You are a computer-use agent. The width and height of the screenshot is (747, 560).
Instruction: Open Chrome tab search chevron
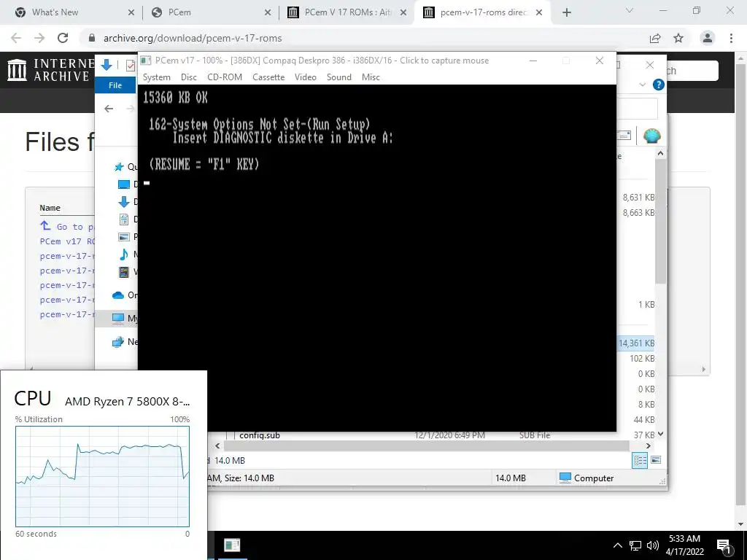pyautogui.click(x=630, y=10)
